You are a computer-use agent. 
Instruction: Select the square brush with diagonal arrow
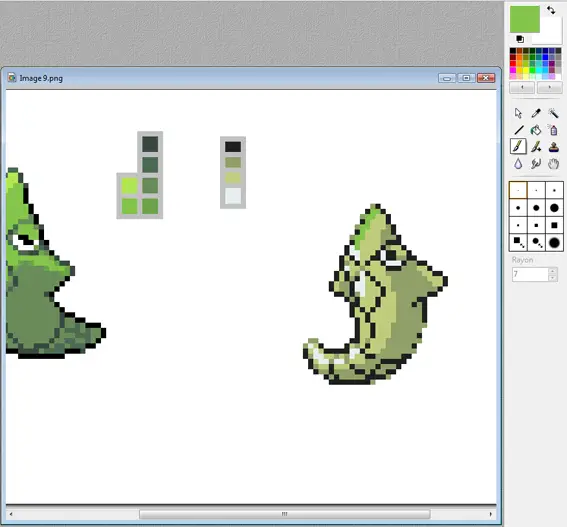pos(518,243)
